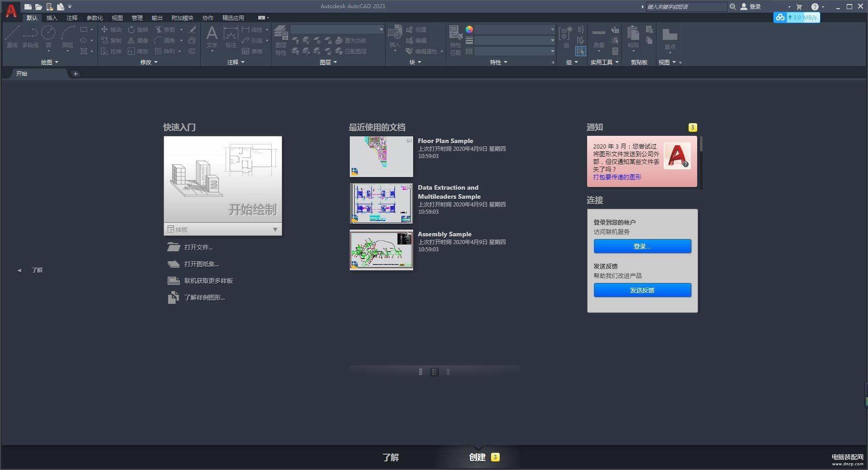Open the help dropdown arrow

[x=823, y=7]
